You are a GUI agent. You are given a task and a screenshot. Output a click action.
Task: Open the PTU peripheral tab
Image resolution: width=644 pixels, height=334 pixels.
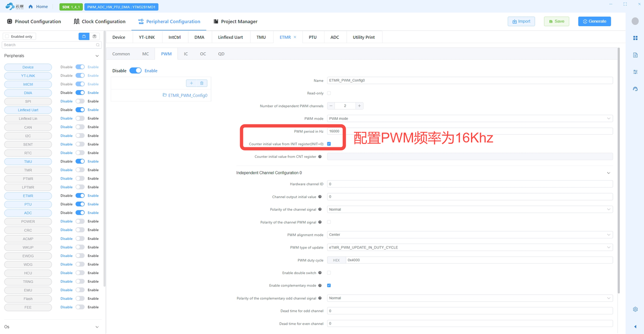(x=313, y=37)
